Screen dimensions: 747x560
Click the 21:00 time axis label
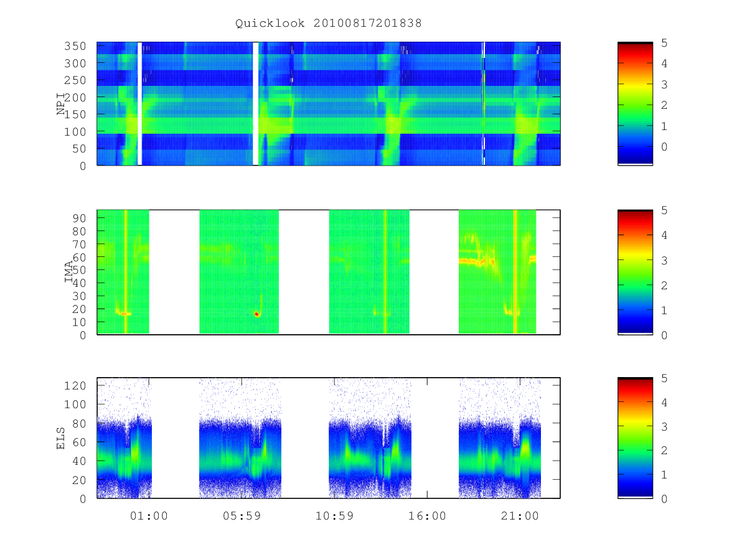click(x=520, y=516)
